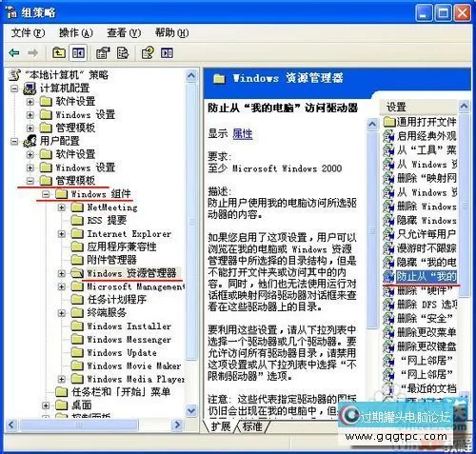Click tree pane horizontal scroll right arrow
476x454 pixels.
(x=177, y=424)
